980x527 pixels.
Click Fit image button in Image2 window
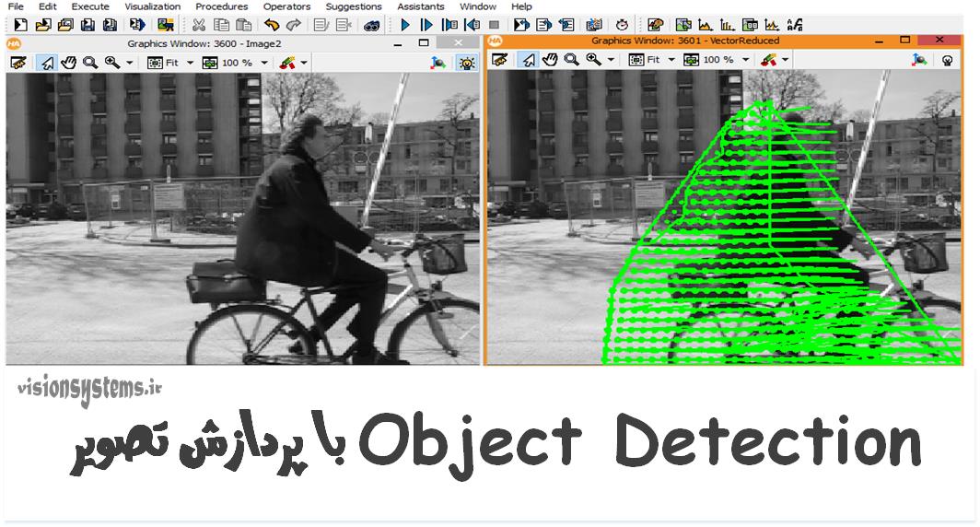[x=163, y=63]
